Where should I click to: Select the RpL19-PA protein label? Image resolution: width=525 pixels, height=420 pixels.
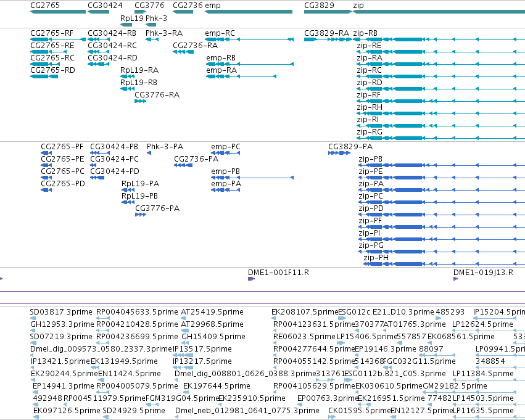tap(140, 184)
